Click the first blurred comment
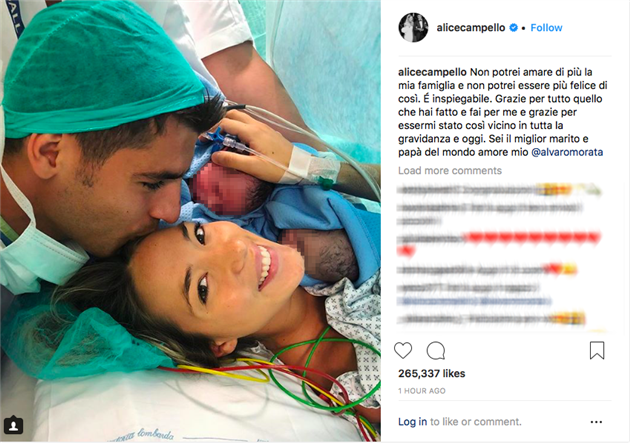 [x=498, y=190]
